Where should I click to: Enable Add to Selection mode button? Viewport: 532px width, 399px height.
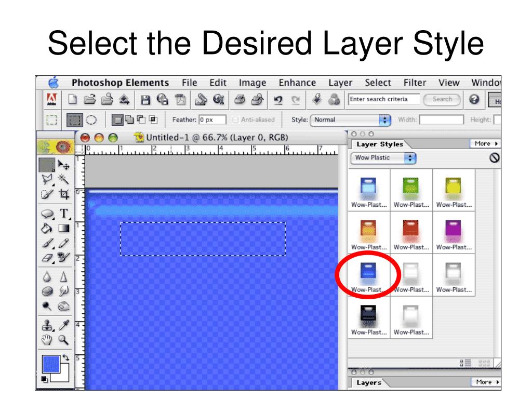coord(129,119)
